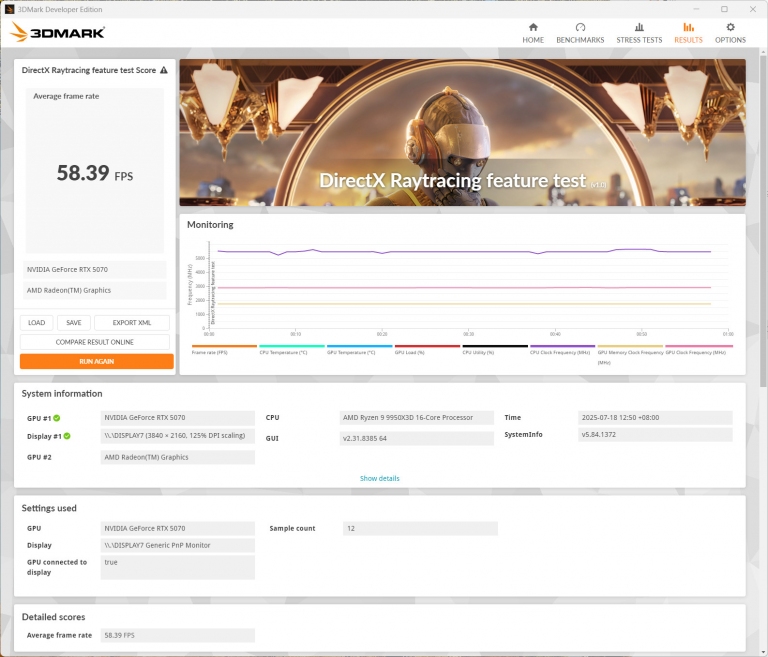This screenshot has width=768, height=657.
Task: Click COMPARE RESULT ONLINE button
Action: (95, 342)
